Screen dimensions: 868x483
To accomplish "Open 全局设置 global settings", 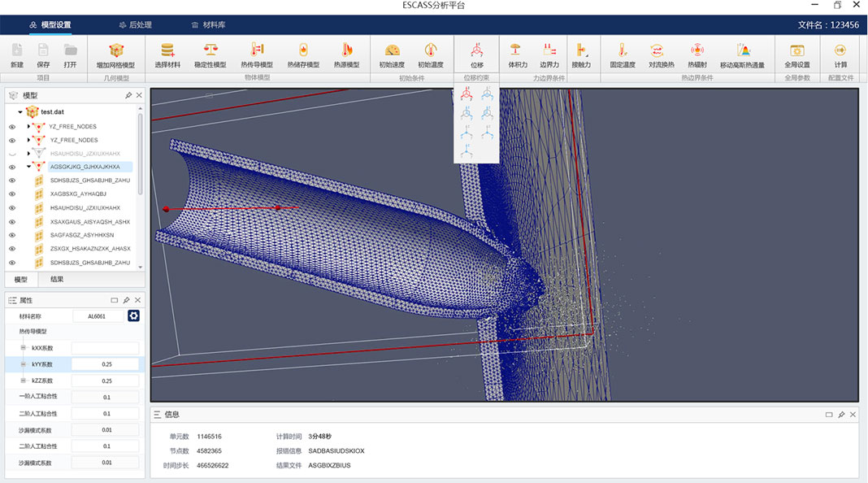I will click(796, 50).
